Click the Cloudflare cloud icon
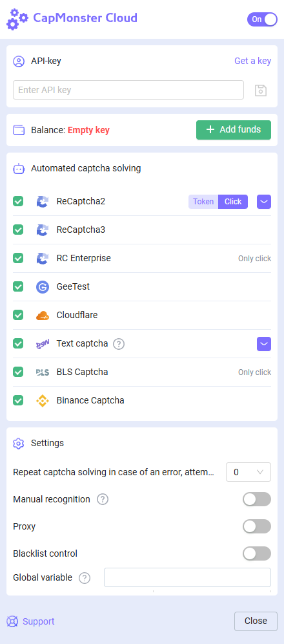Screen dimensions: 284x644 (43, 316)
